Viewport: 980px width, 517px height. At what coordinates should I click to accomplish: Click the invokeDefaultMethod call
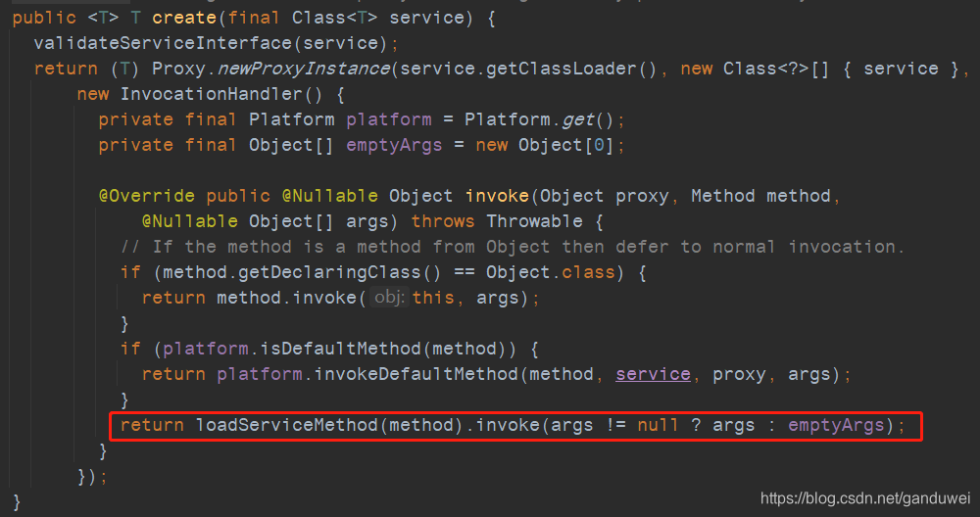point(416,374)
